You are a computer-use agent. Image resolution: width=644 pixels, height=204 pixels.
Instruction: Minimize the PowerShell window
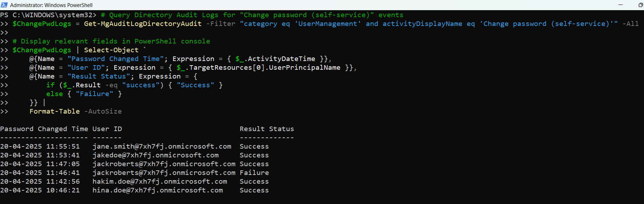point(621,5)
